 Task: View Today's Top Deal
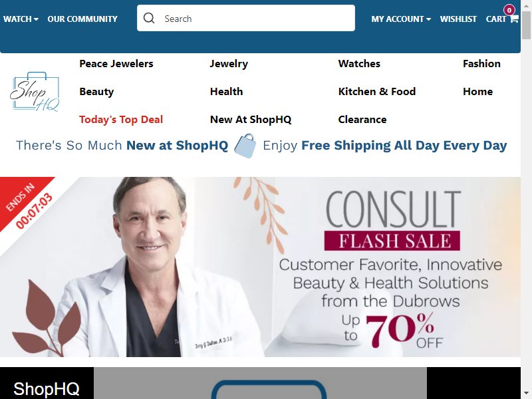pos(121,120)
